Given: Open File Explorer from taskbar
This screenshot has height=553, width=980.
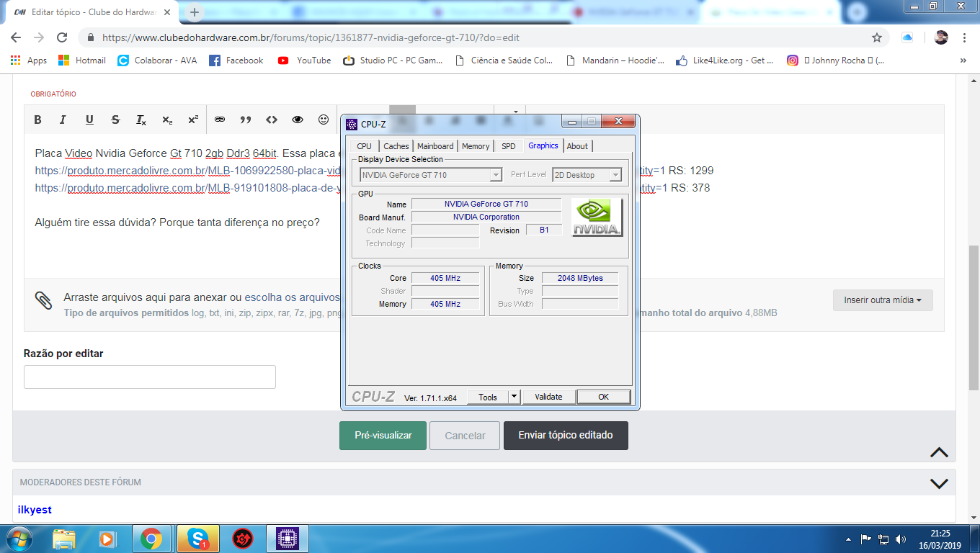Looking at the screenshot, I should point(64,538).
